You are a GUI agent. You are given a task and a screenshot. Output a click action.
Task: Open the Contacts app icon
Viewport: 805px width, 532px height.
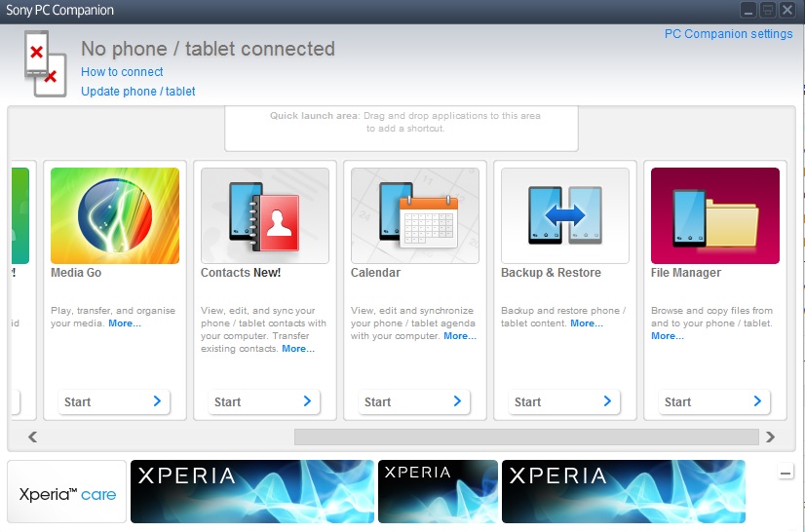click(x=265, y=215)
